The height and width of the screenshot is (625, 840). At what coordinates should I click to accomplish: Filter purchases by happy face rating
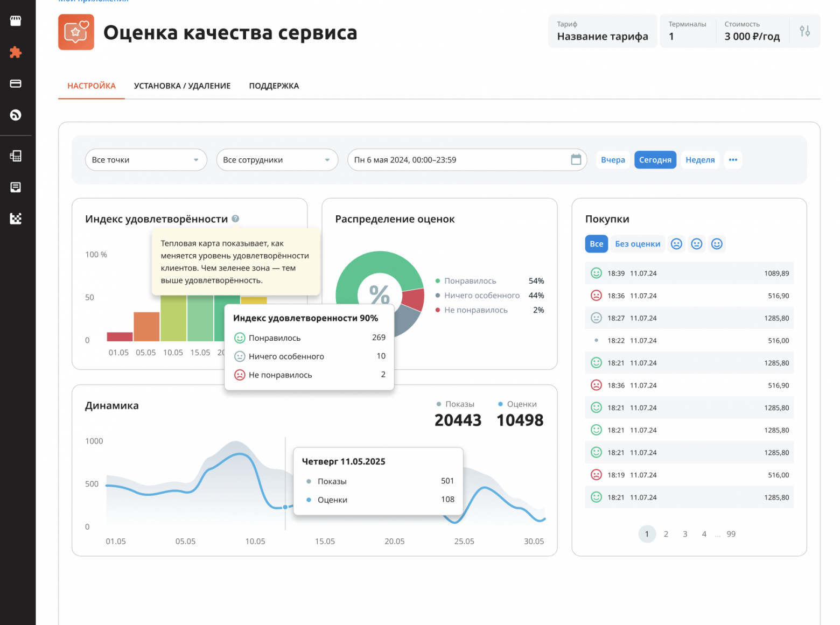click(717, 244)
